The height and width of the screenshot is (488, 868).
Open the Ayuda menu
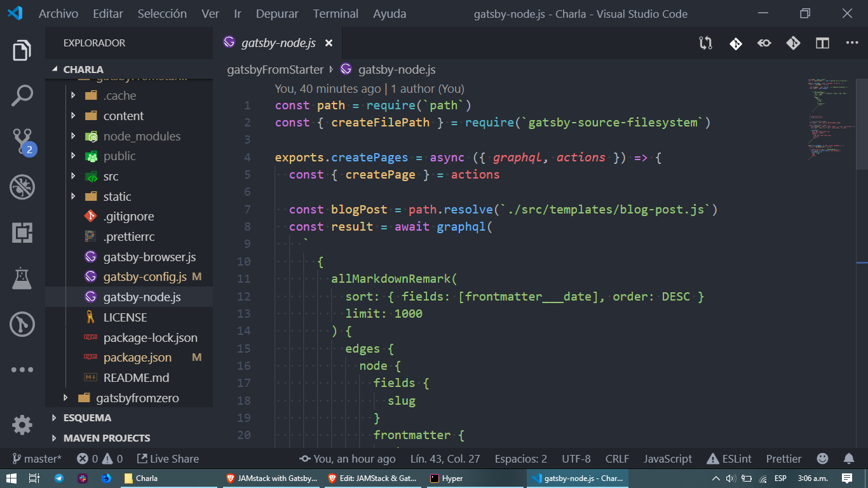click(391, 13)
